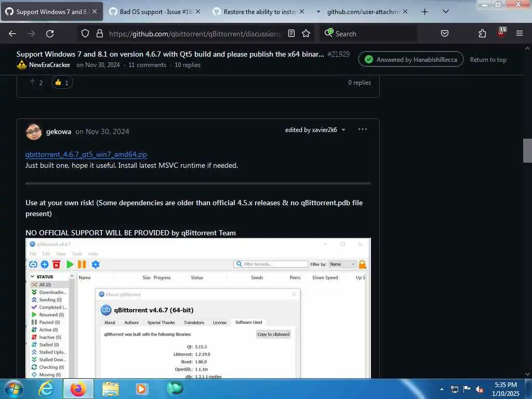Switch to 'Restore the ability to install' tab

click(259, 12)
